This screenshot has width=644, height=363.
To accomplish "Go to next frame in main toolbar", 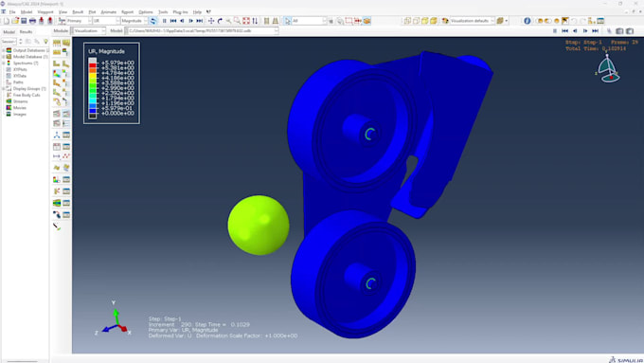I will pos(190,21).
